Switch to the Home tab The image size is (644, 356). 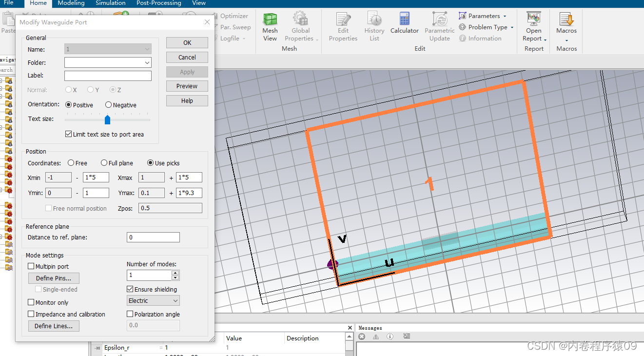[38, 3]
